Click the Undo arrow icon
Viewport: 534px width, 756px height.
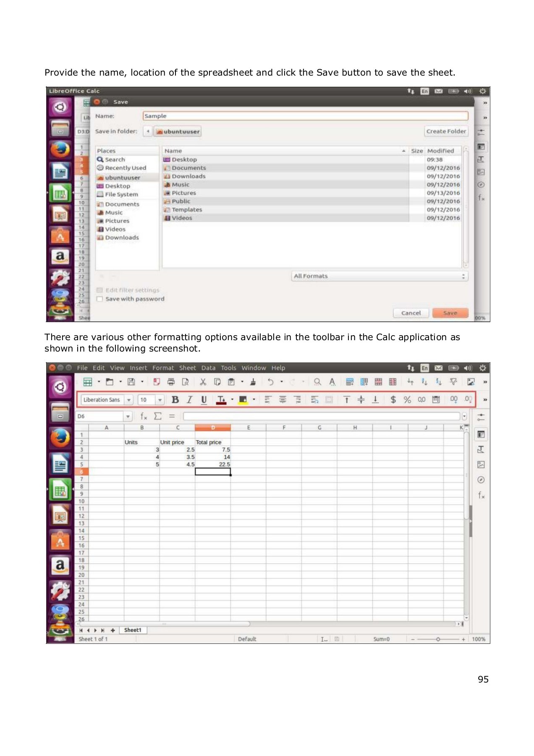pyautogui.click(x=271, y=382)
